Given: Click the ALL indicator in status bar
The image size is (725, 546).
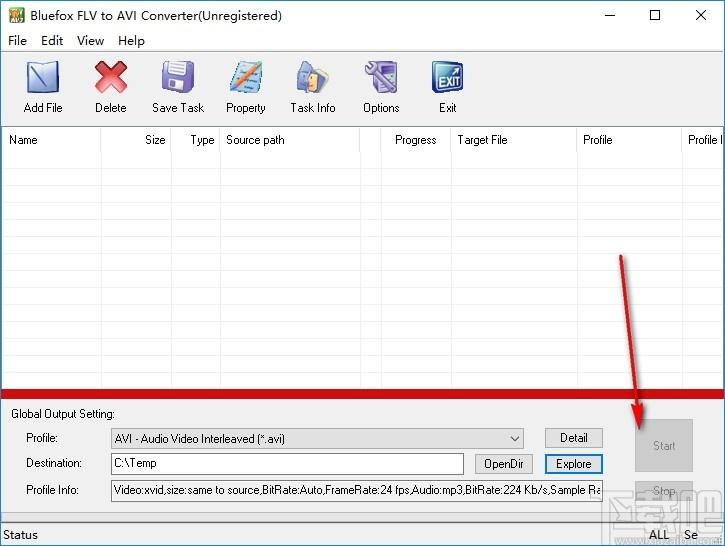Looking at the screenshot, I should [659, 535].
